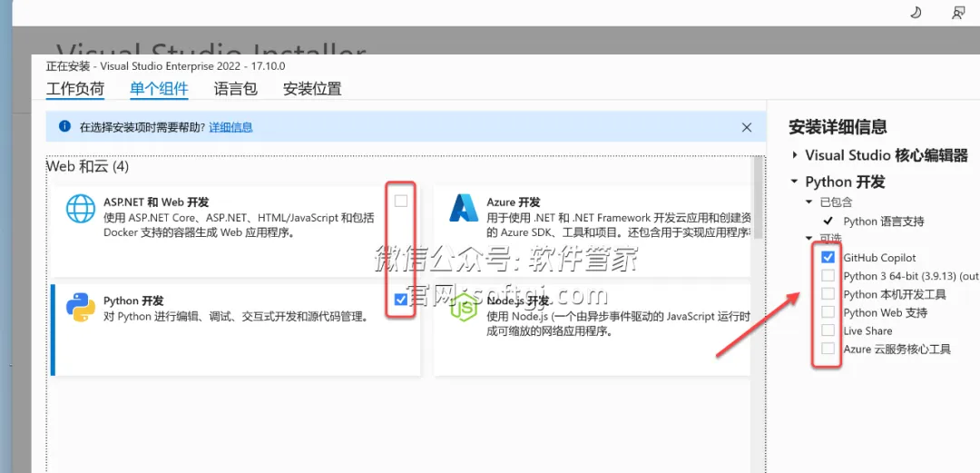
Task: Select the Azure 开发 workload title
Action: coord(513,202)
